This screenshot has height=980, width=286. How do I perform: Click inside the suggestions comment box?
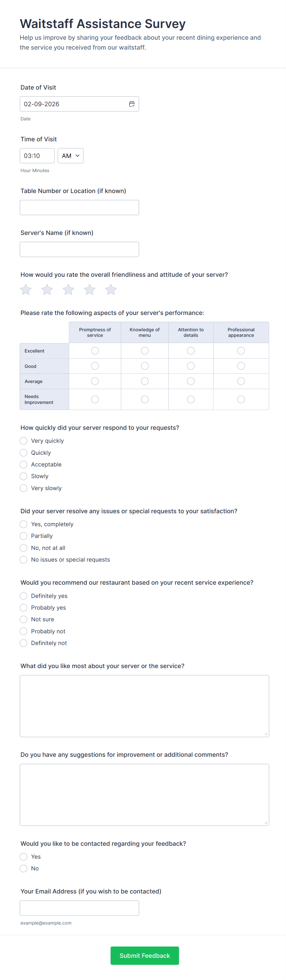point(144,795)
